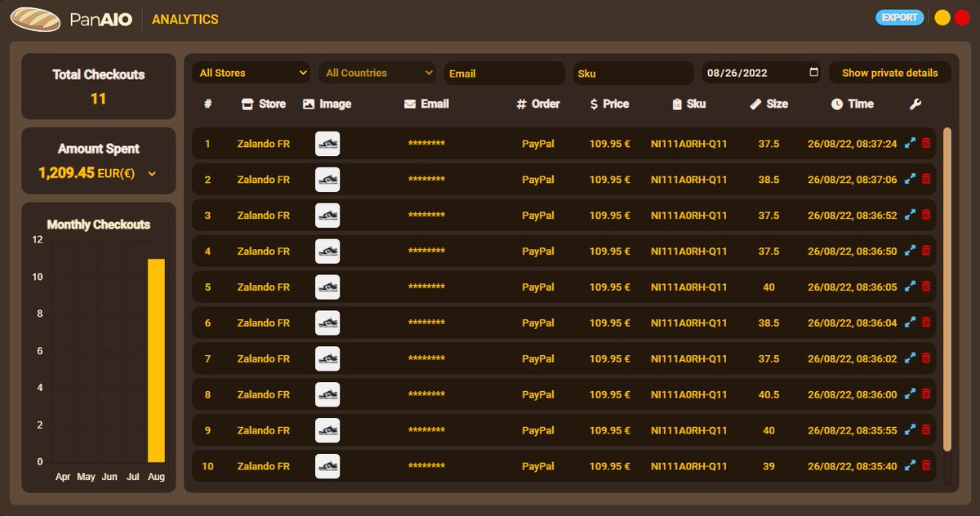Click the wrench tools column icon
The width and height of the screenshot is (980, 516).
click(915, 104)
